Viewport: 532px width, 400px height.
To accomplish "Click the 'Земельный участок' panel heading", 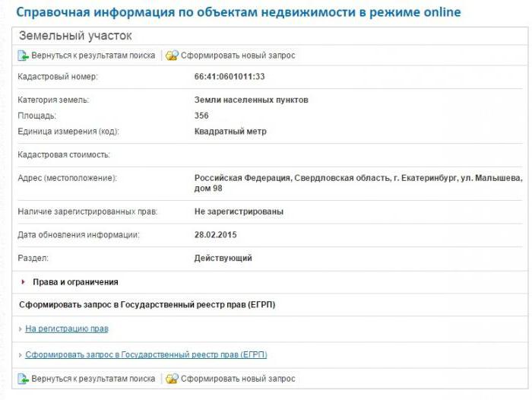I will tap(74, 36).
